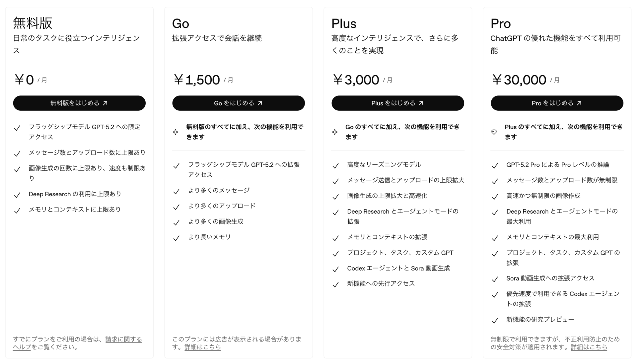Click checkmark beside 新機能への先行アクセス

[x=336, y=284]
